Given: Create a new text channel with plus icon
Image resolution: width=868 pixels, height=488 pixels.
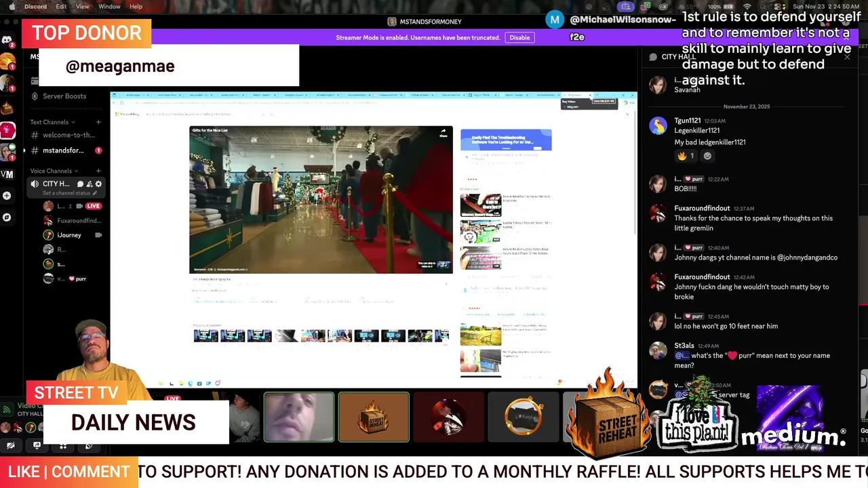Looking at the screenshot, I should point(98,122).
